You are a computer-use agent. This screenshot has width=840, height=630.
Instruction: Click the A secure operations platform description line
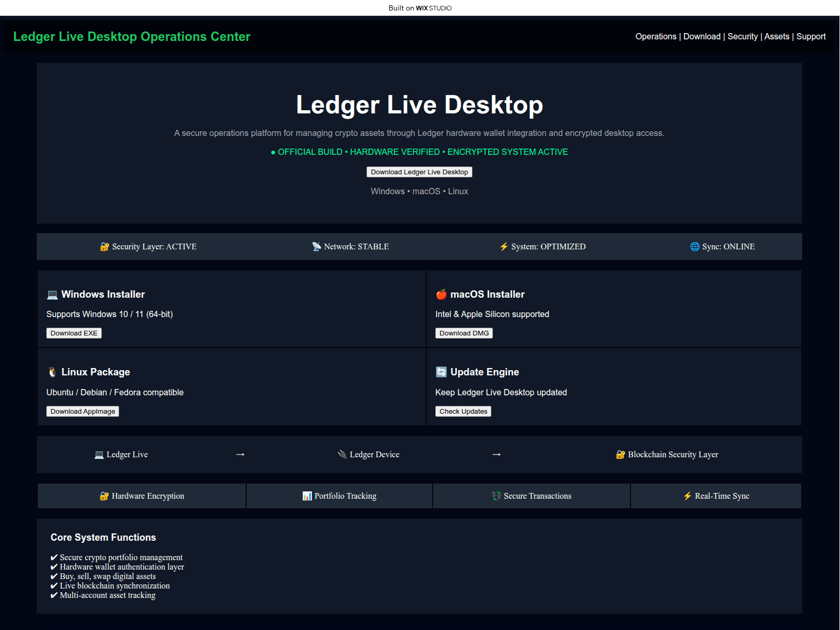[x=419, y=133]
